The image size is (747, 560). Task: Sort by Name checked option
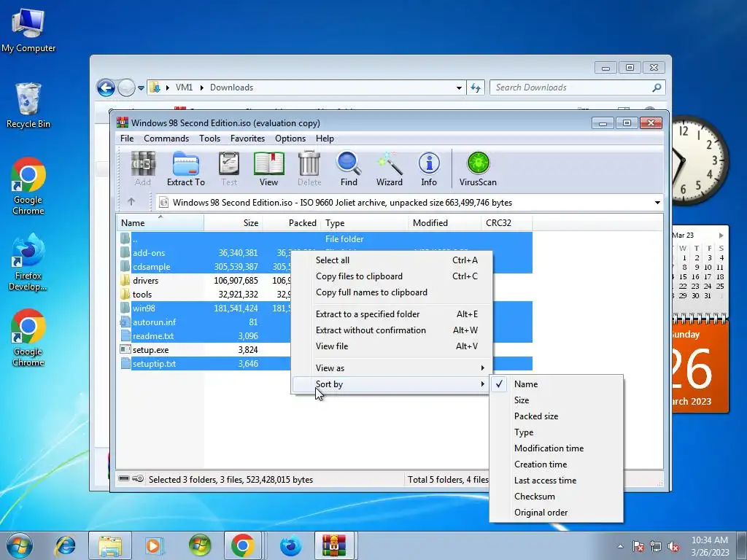pyautogui.click(x=556, y=384)
